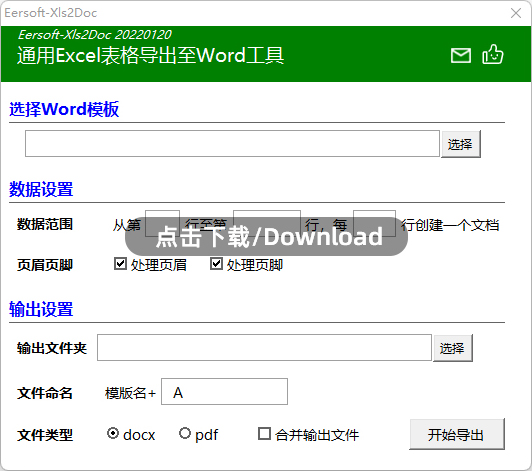Click the 页眉页脚 label
Image resolution: width=532 pixels, height=471 pixels.
pos(45,265)
